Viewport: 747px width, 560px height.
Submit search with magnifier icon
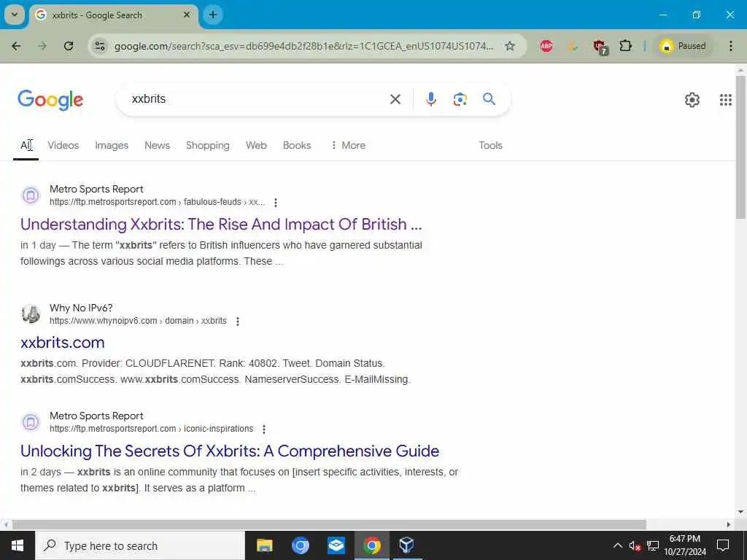pyautogui.click(x=489, y=99)
